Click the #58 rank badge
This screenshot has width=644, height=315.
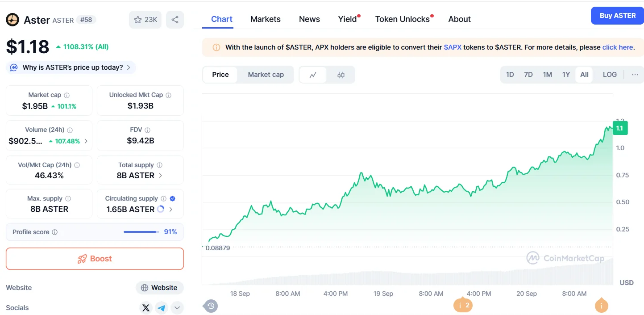coord(86,20)
